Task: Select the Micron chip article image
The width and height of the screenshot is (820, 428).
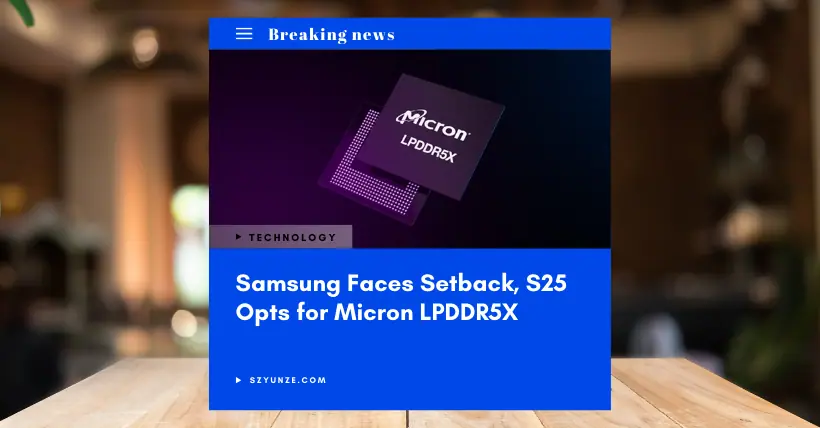Action: (x=409, y=149)
